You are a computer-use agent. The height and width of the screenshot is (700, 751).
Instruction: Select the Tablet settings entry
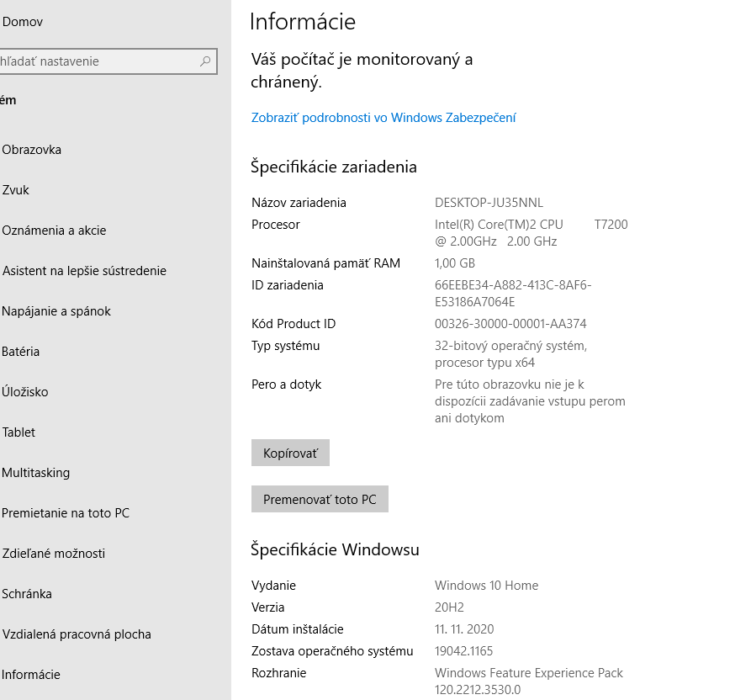point(17,432)
